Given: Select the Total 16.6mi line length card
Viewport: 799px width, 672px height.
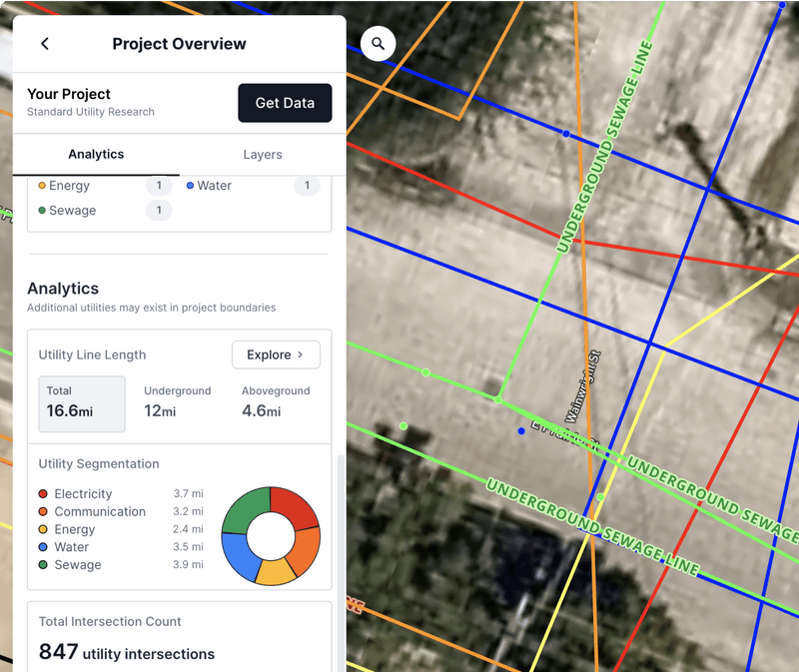Looking at the screenshot, I should (81, 403).
